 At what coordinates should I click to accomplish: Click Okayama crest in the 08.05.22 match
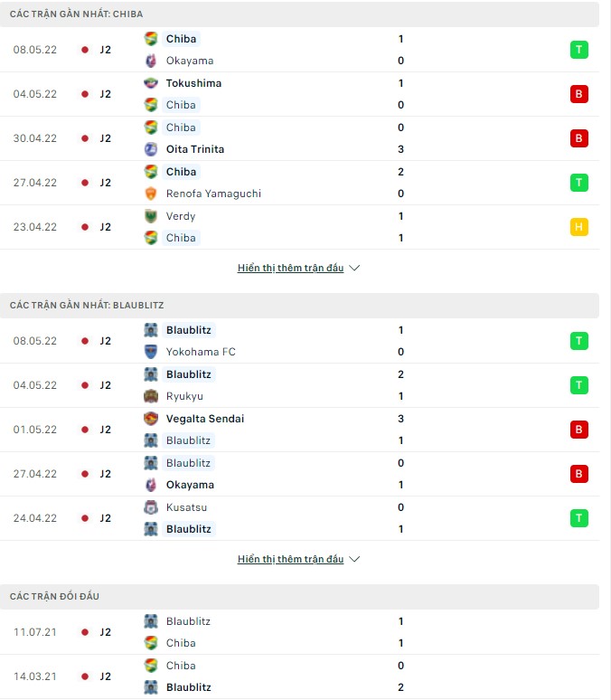click(151, 61)
